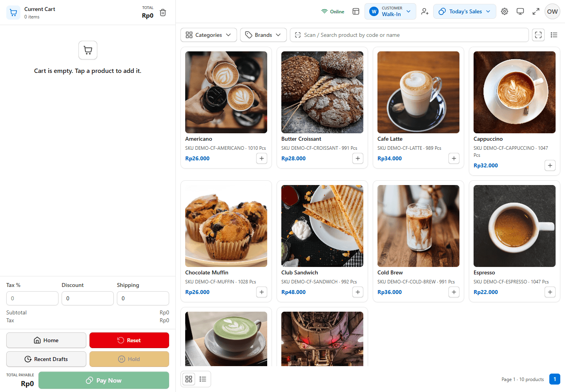Screen dimensions: 565x392
Task: Expand the Brands dropdown
Action: (263, 35)
